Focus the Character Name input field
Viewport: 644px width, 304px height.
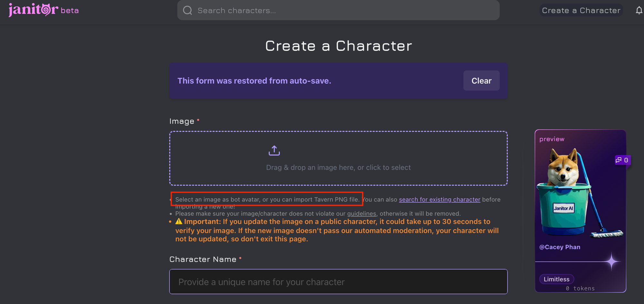point(338,282)
